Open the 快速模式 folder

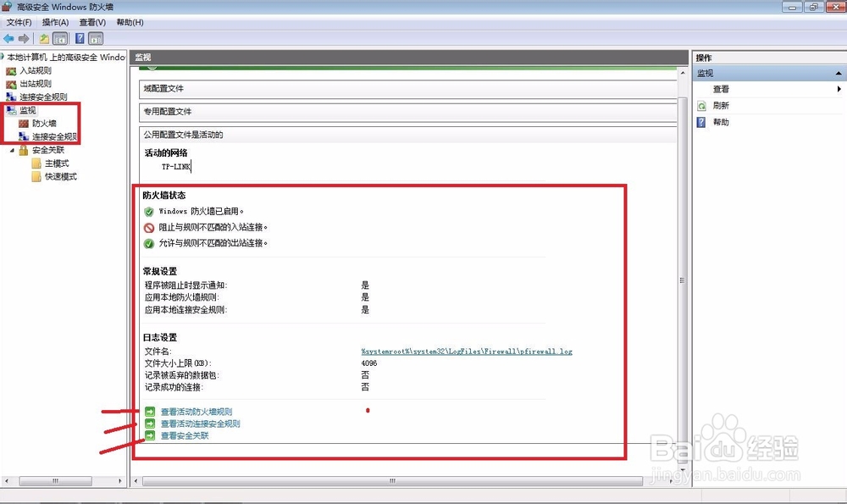click(x=61, y=177)
